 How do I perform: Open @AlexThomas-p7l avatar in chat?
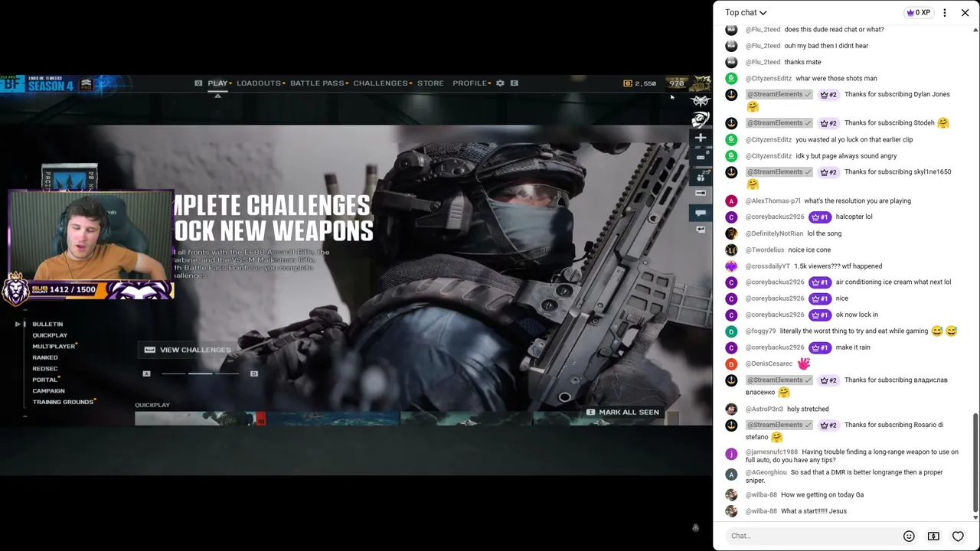tap(731, 201)
